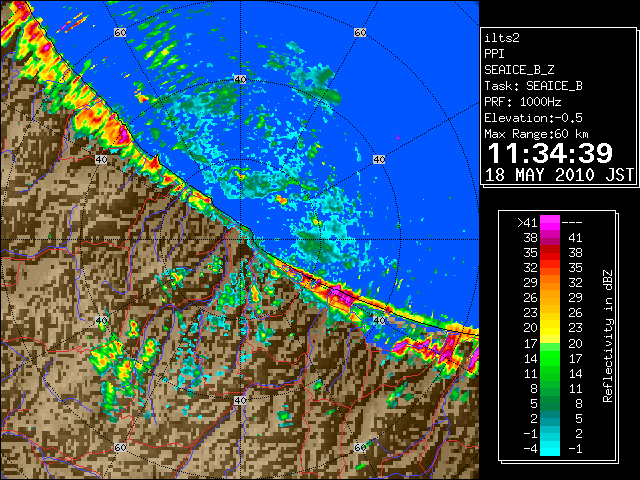
Task: Click the 'Max Range:60 km' text
Action: (536, 134)
